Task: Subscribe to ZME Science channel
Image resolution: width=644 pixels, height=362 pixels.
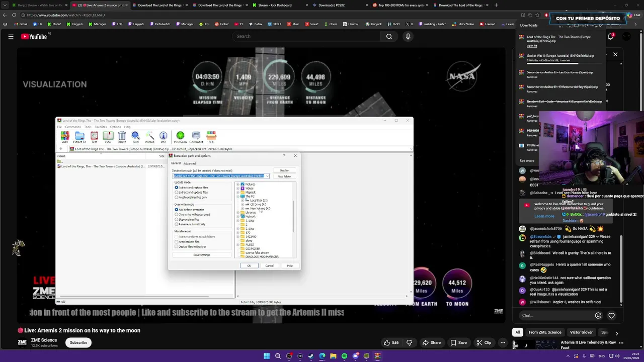Action: click(78, 342)
